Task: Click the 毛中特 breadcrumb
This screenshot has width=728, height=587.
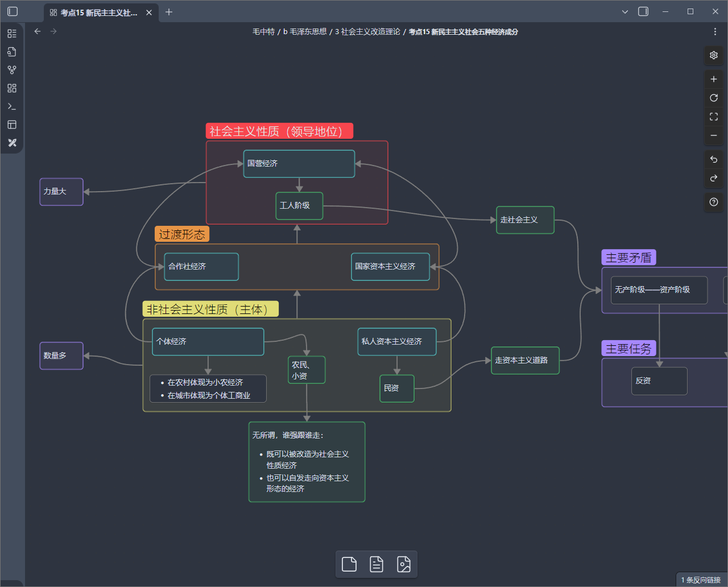Action: coord(263,32)
